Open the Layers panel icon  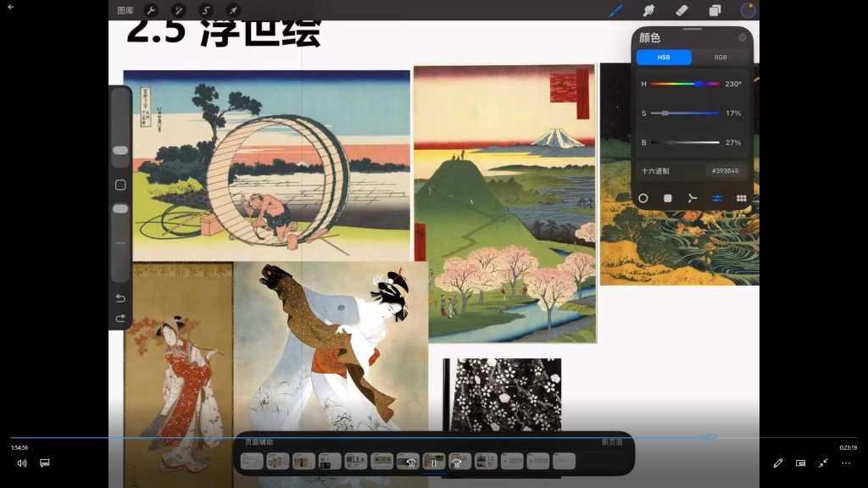tap(715, 10)
